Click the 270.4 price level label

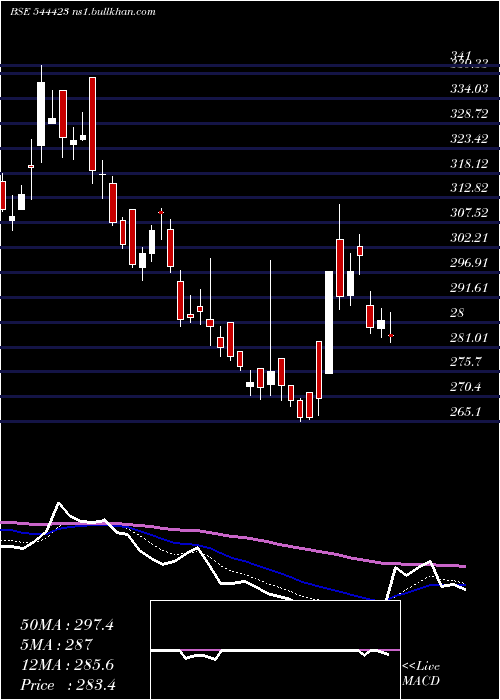[466, 387]
